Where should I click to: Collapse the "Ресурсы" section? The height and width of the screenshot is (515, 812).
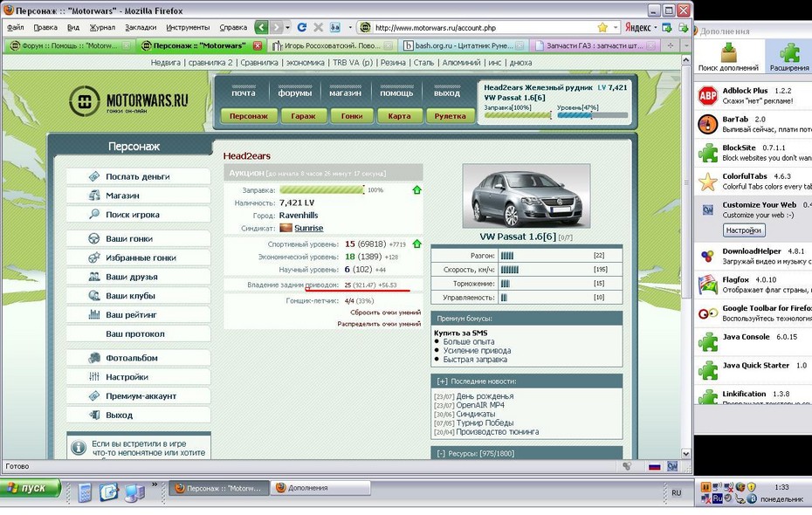442,453
